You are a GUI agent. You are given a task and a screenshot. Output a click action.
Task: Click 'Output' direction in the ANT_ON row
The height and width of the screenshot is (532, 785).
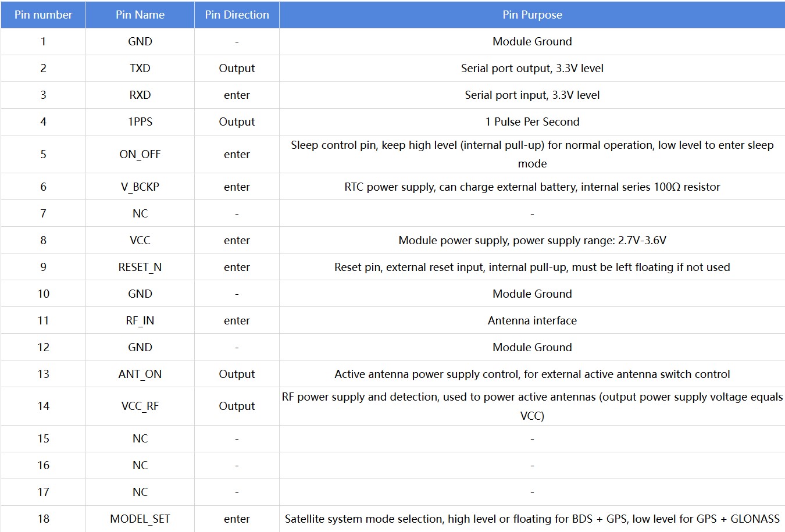[237, 374]
